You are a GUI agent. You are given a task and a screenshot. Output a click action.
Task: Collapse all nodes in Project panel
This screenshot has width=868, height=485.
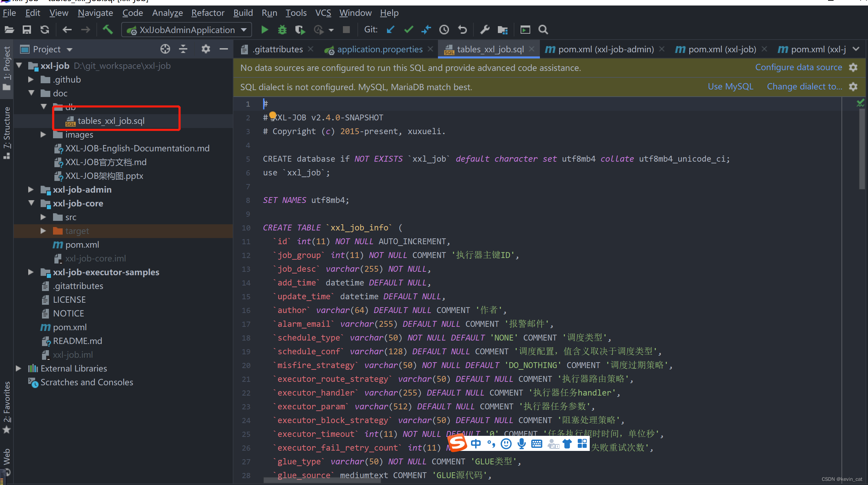tap(183, 49)
